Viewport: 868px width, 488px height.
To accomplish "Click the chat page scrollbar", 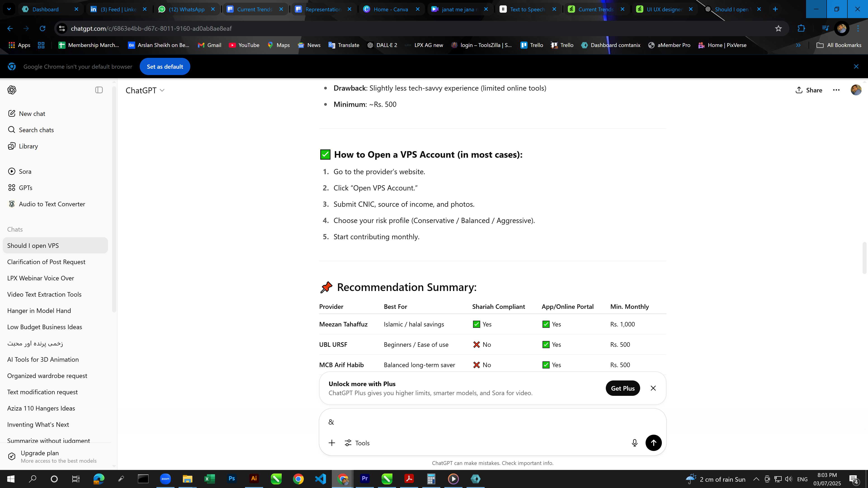I will [865, 258].
